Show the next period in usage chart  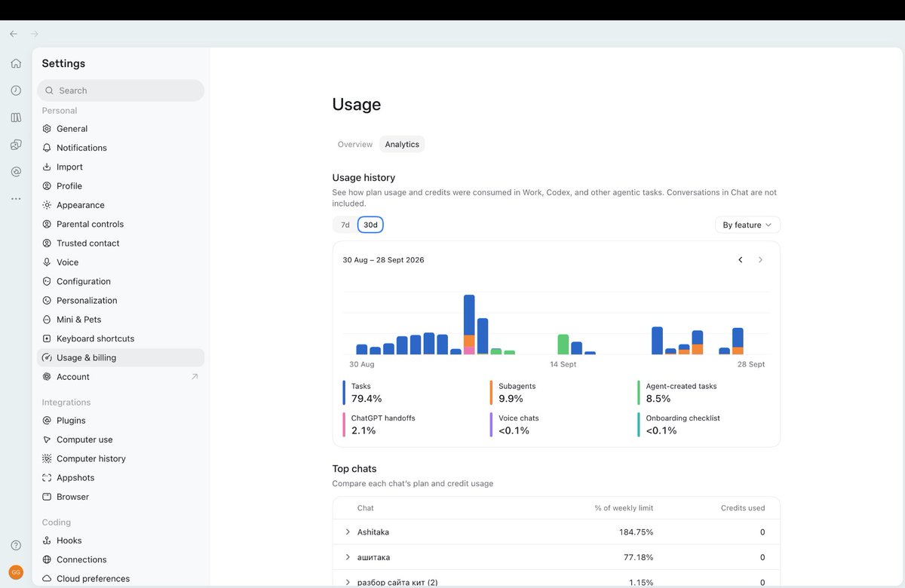760,260
